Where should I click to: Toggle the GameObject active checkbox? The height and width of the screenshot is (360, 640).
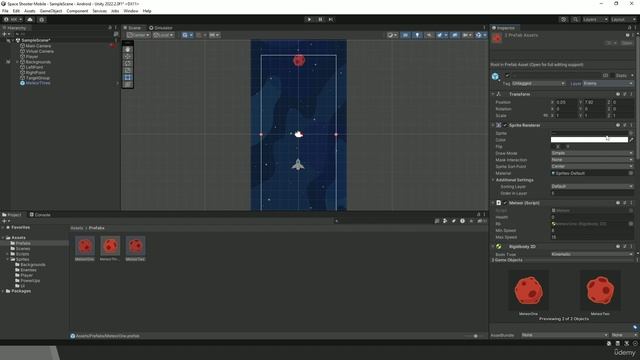click(x=507, y=76)
